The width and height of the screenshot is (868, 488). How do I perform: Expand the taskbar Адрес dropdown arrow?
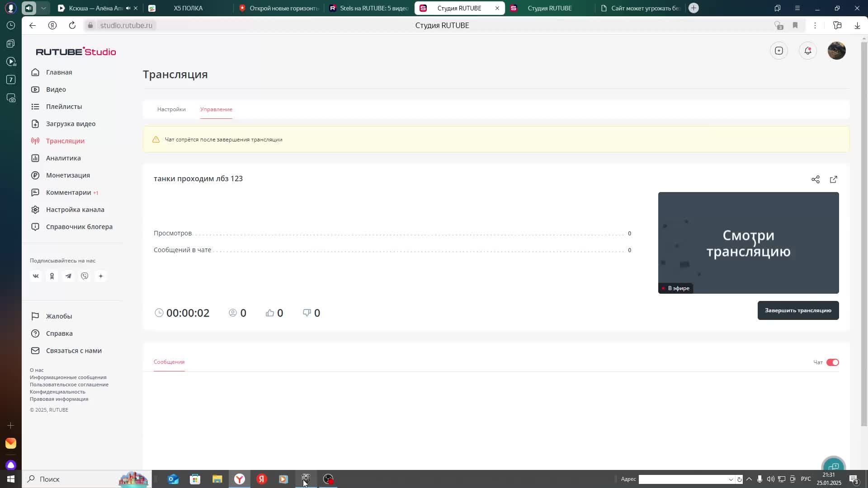pos(731,479)
